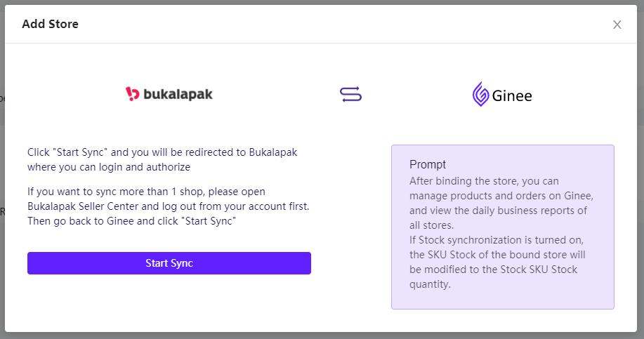Click the 'quantity.' last line of prompt
Screen dimensions: 644x339
tap(430, 284)
